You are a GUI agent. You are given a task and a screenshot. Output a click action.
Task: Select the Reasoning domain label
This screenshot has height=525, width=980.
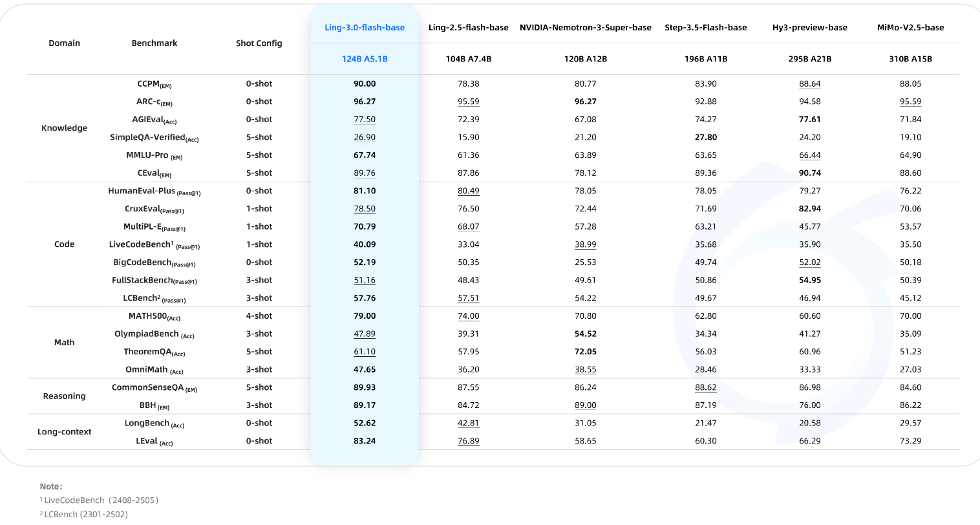click(x=65, y=396)
